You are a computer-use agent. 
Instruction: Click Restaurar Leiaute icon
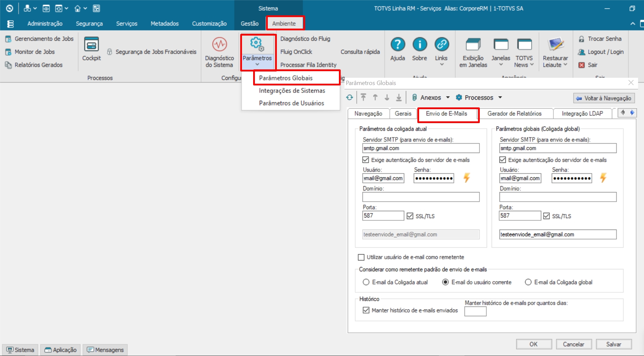point(555,44)
